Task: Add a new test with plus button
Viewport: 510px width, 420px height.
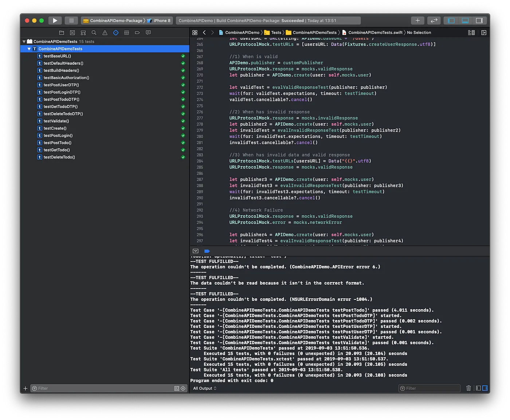Action: 25,388
